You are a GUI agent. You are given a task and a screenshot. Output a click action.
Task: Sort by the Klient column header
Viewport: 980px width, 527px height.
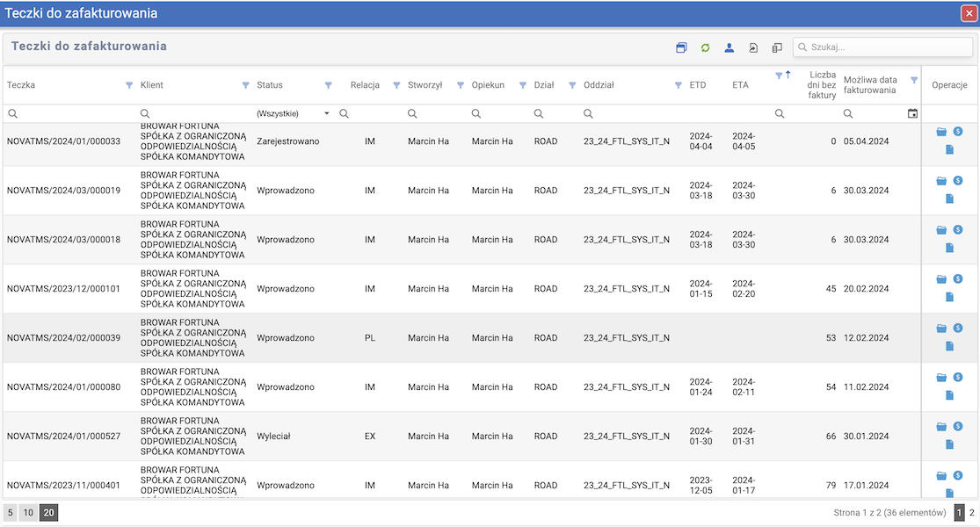[152, 85]
